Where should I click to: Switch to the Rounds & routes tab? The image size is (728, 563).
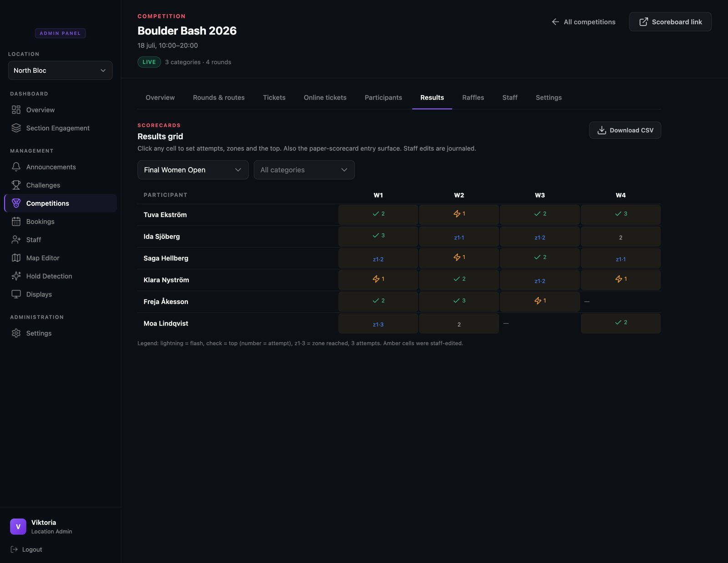click(x=219, y=97)
